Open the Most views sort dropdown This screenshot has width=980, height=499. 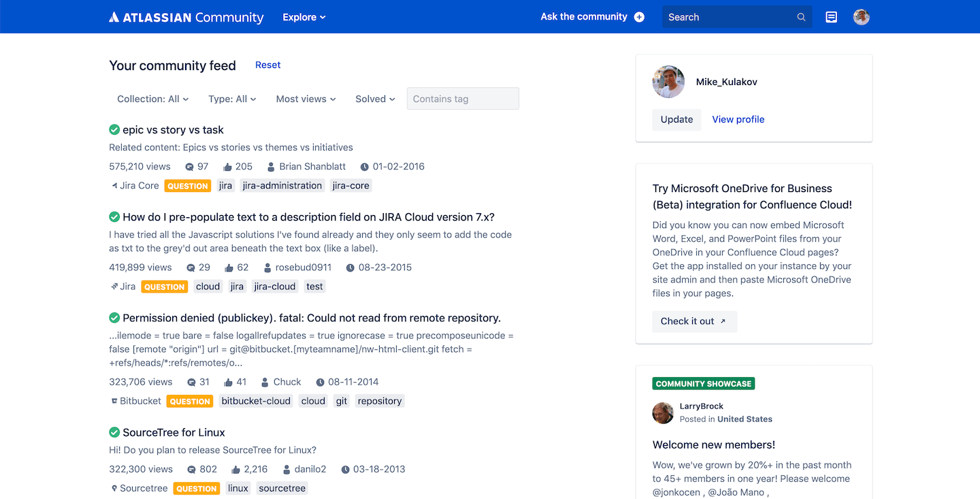coord(305,99)
